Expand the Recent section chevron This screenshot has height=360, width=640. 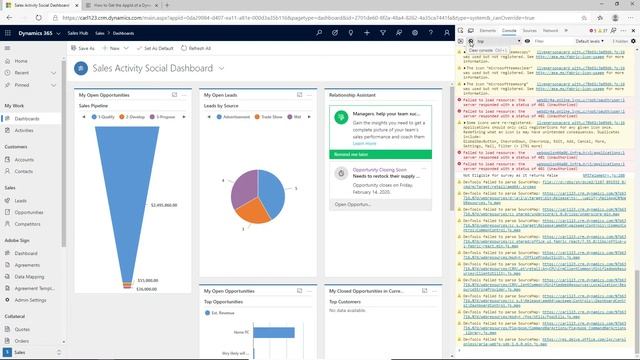pos(53,73)
